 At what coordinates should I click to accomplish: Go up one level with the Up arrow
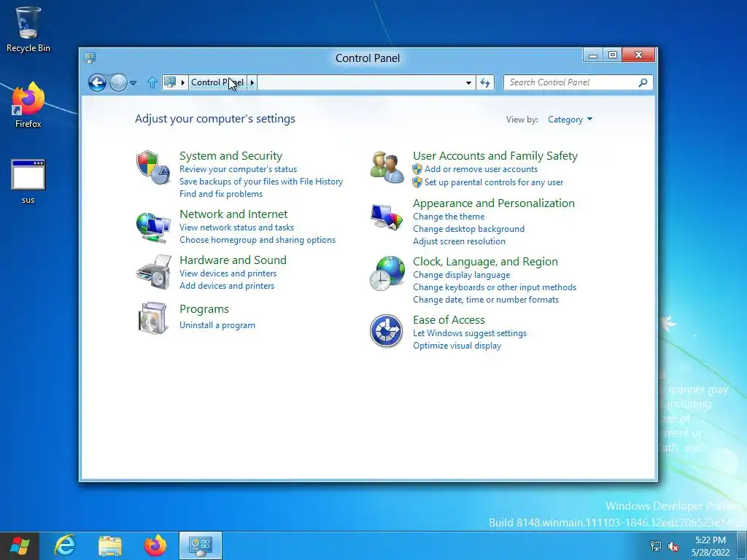click(x=152, y=82)
